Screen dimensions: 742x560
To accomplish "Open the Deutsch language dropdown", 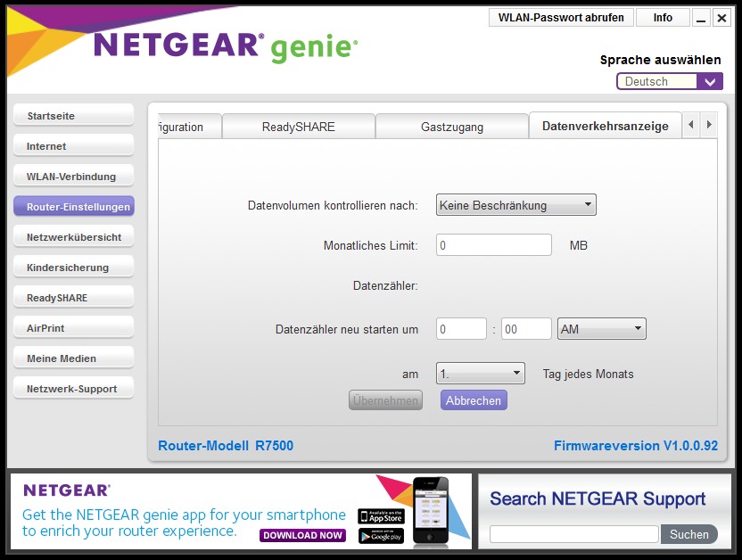I will [x=670, y=81].
